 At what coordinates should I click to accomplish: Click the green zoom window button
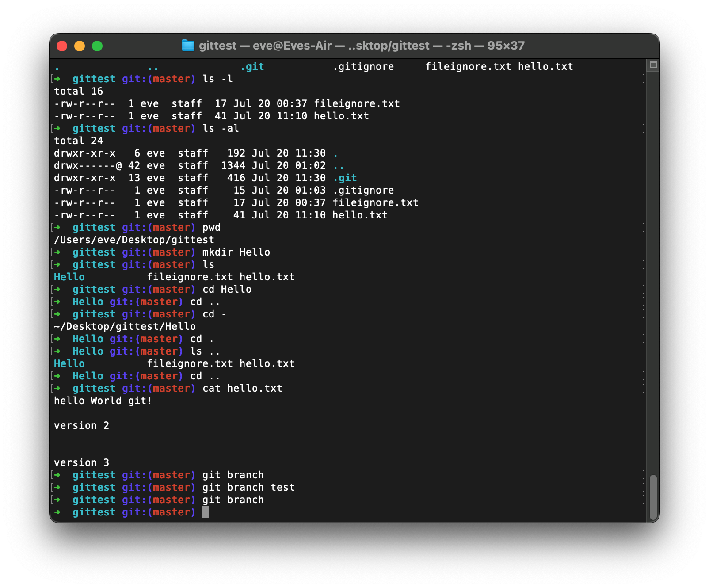(97, 46)
